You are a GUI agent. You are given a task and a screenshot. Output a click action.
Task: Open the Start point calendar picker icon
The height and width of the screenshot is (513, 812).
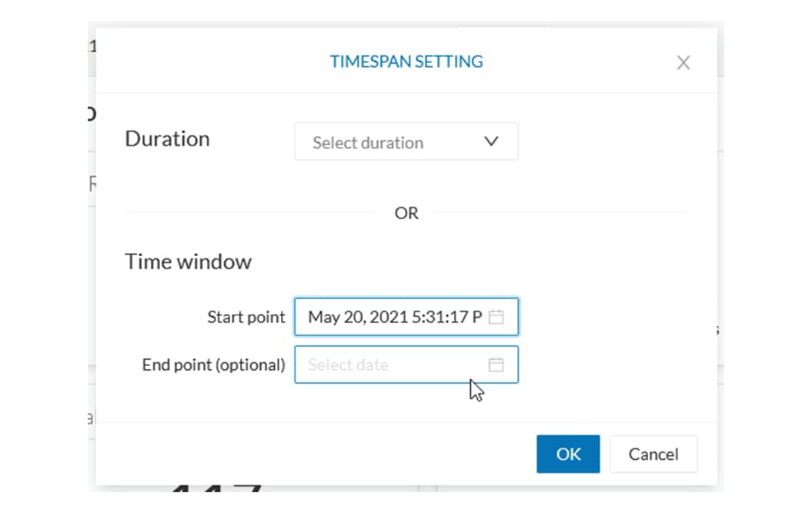tap(496, 317)
